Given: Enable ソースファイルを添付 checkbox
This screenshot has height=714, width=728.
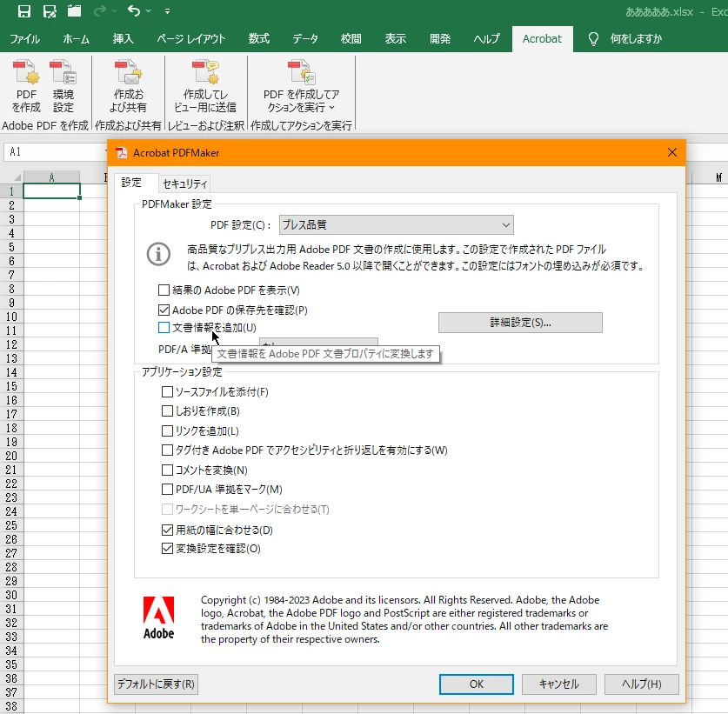Looking at the screenshot, I should 167,392.
